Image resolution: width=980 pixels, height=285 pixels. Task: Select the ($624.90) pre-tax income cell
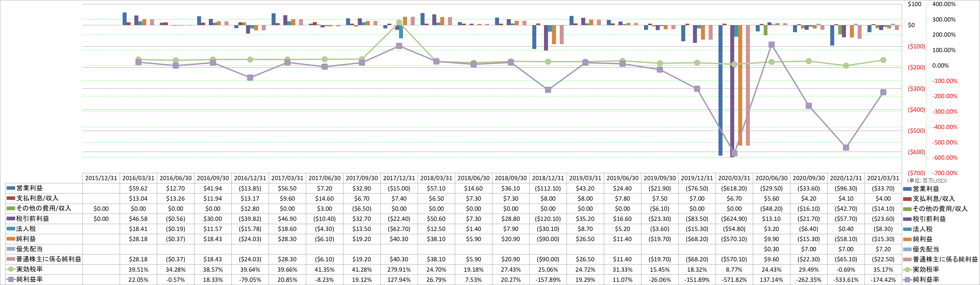point(734,219)
